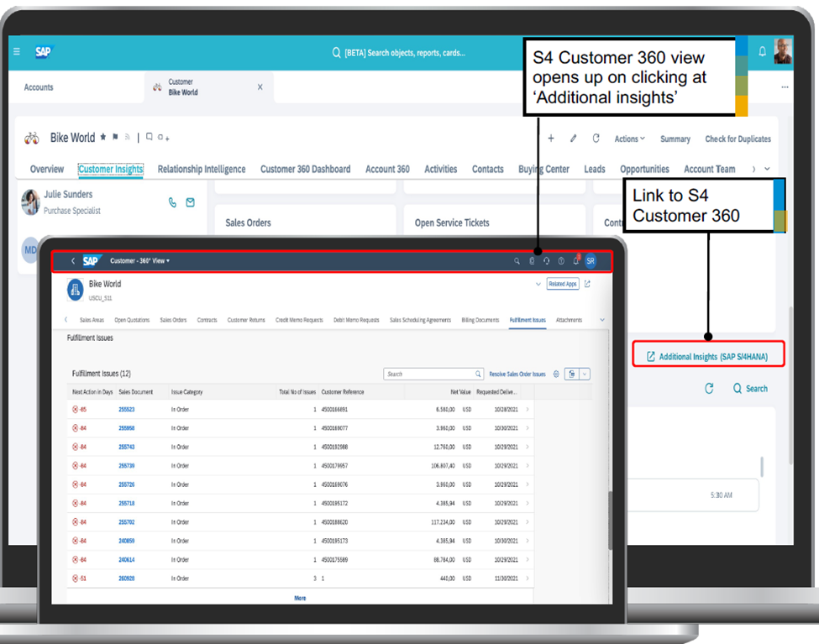Open the Summary view
The image size is (819, 644).
click(675, 139)
